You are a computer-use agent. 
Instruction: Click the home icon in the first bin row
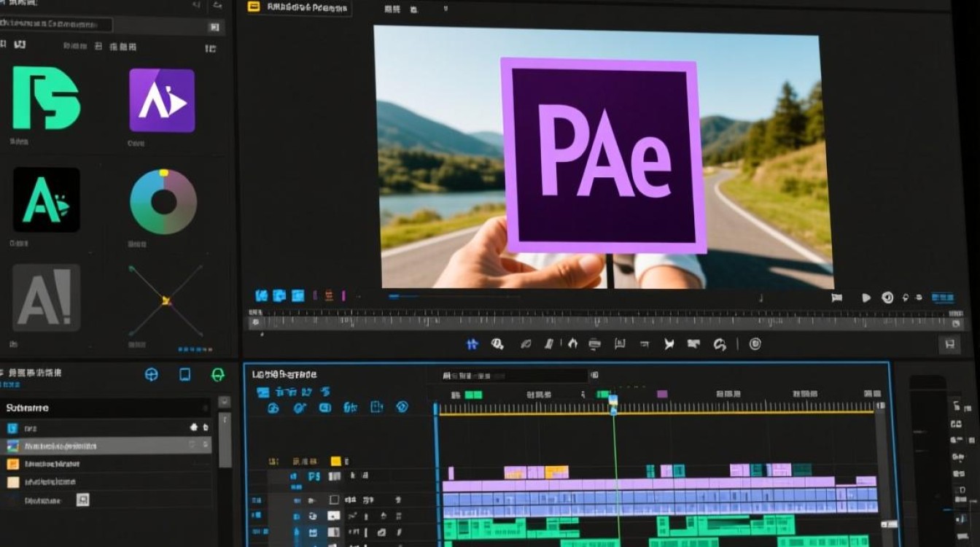tap(194, 427)
